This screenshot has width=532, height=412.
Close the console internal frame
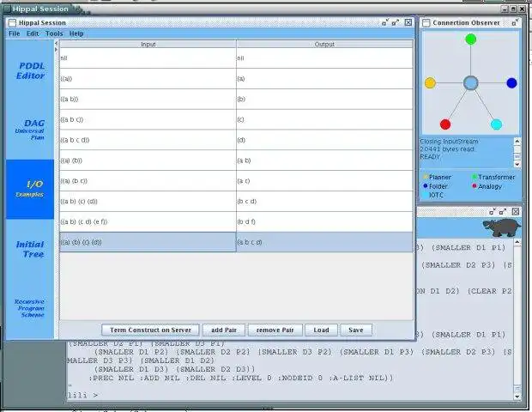(x=516, y=211)
